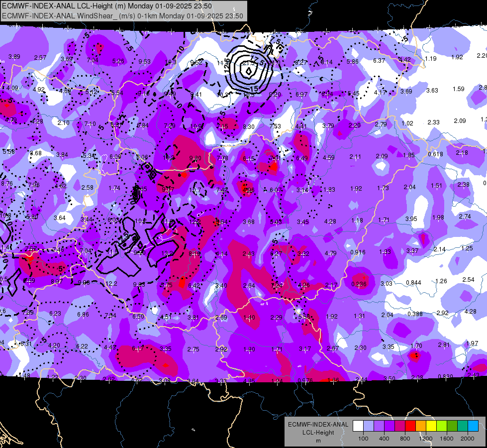Click the wind shear value 4.20
Viewport: 487px width, 448px height.
pos(54,345)
